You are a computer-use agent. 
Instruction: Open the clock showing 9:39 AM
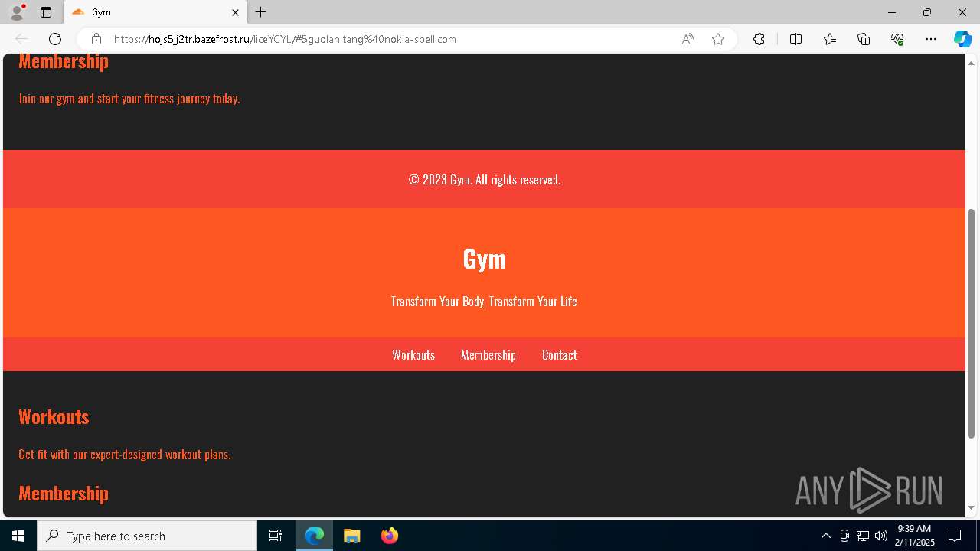[x=914, y=536]
